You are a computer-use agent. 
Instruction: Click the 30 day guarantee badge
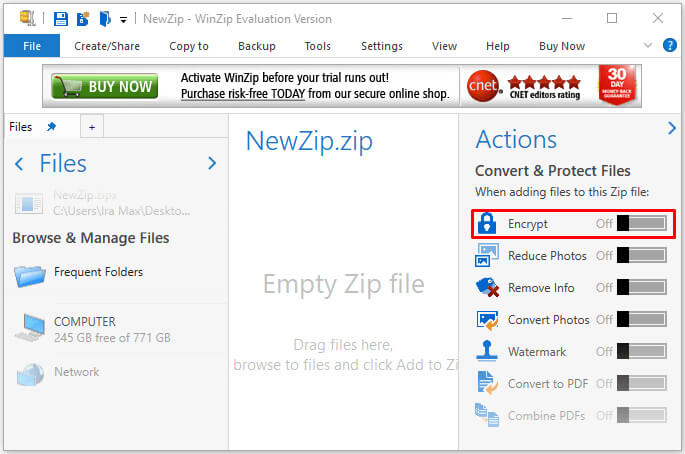(617, 85)
